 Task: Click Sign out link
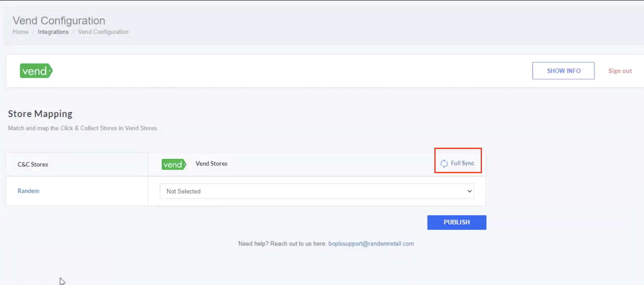coord(620,71)
